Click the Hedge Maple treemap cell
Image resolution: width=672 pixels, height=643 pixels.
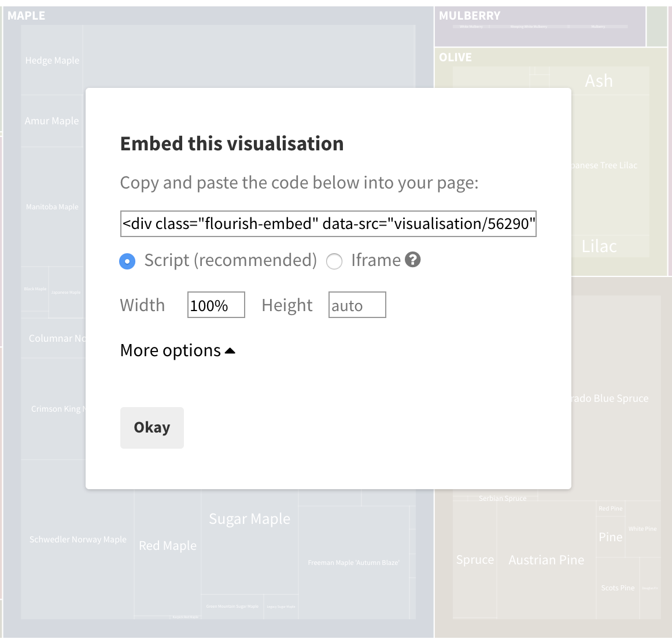tap(52, 60)
